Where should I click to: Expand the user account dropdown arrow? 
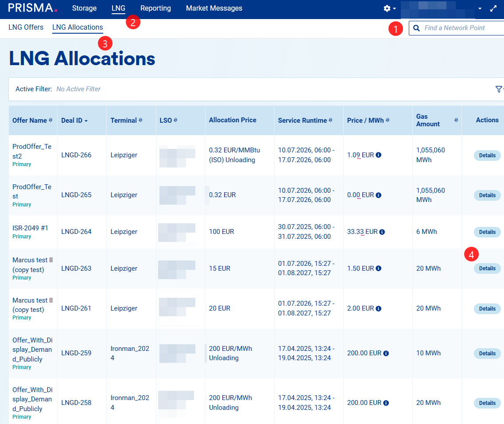pos(480,9)
